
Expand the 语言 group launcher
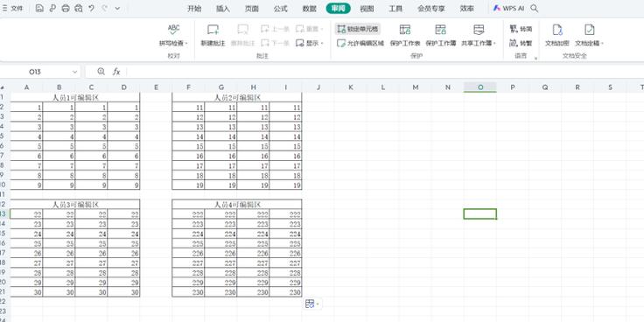535,59
